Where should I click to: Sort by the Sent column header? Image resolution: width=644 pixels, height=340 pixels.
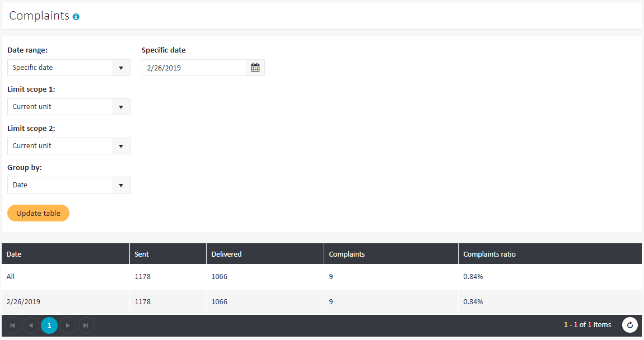pos(142,254)
